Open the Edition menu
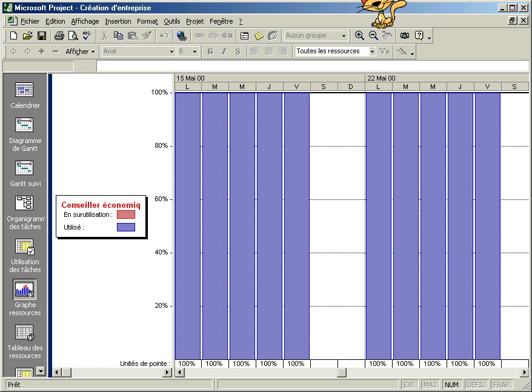Image resolution: width=532 pixels, height=392 pixels. coord(55,21)
